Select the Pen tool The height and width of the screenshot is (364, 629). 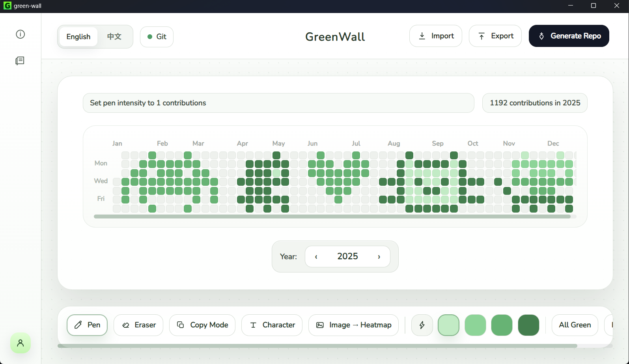point(87,325)
